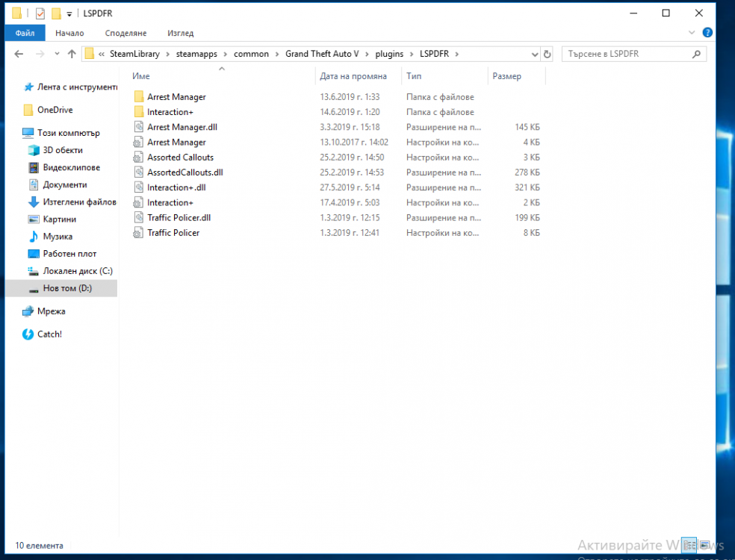Click the Back navigation arrow

coord(19,54)
